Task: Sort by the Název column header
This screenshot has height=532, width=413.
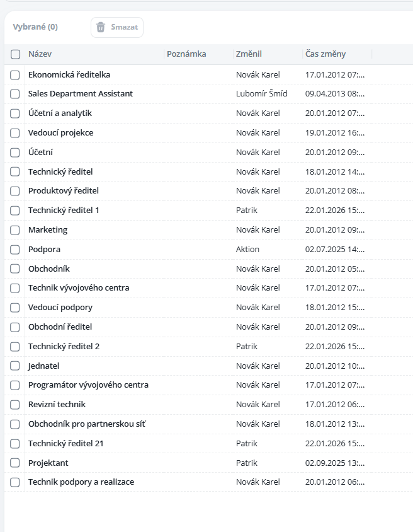Action: point(40,54)
